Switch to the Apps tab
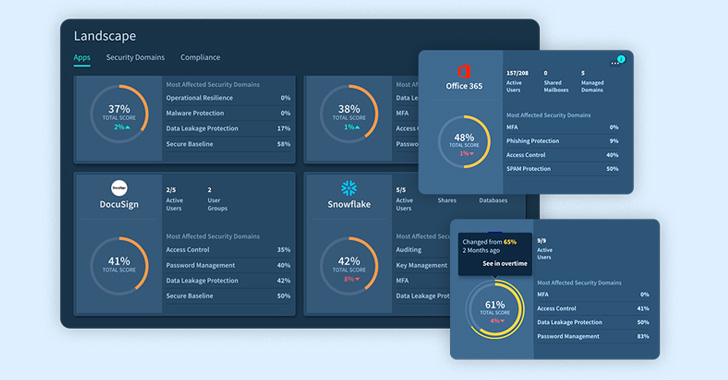This screenshot has height=380, width=728. click(82, 58)
